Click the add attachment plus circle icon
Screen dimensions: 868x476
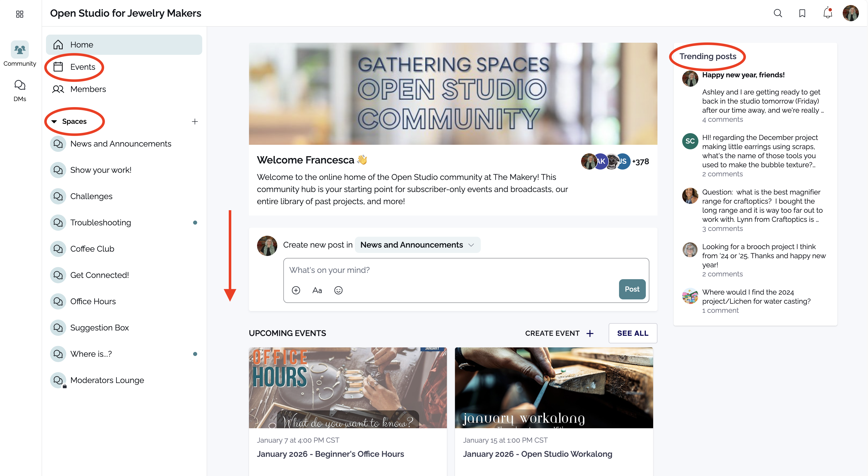(296, 290)
